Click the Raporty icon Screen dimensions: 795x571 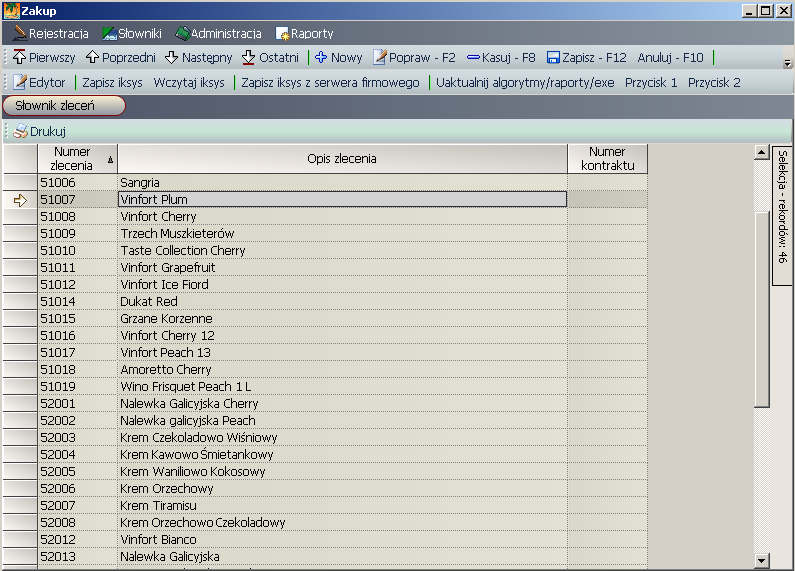(282, 33)
